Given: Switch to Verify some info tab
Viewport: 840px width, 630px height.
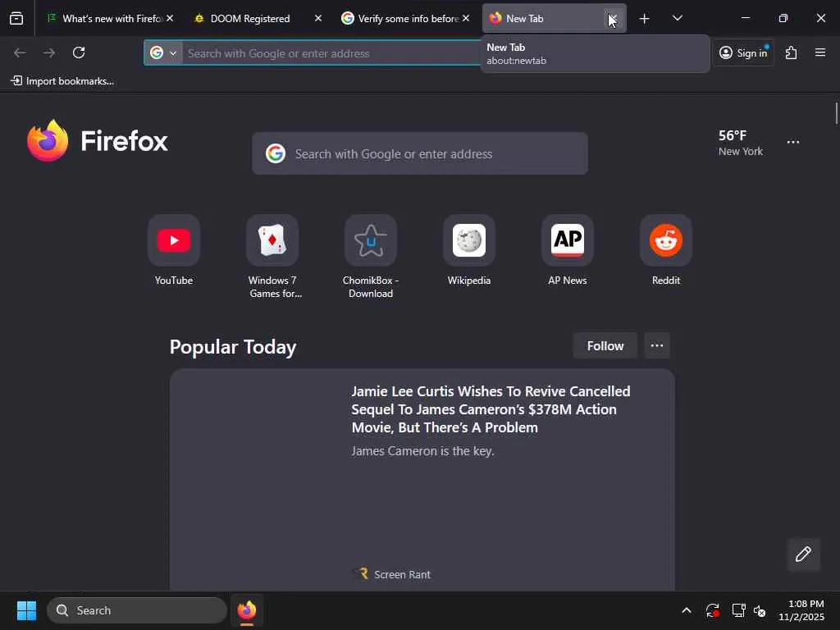Looking at the screenshot, I should click(x=405, y=19).
